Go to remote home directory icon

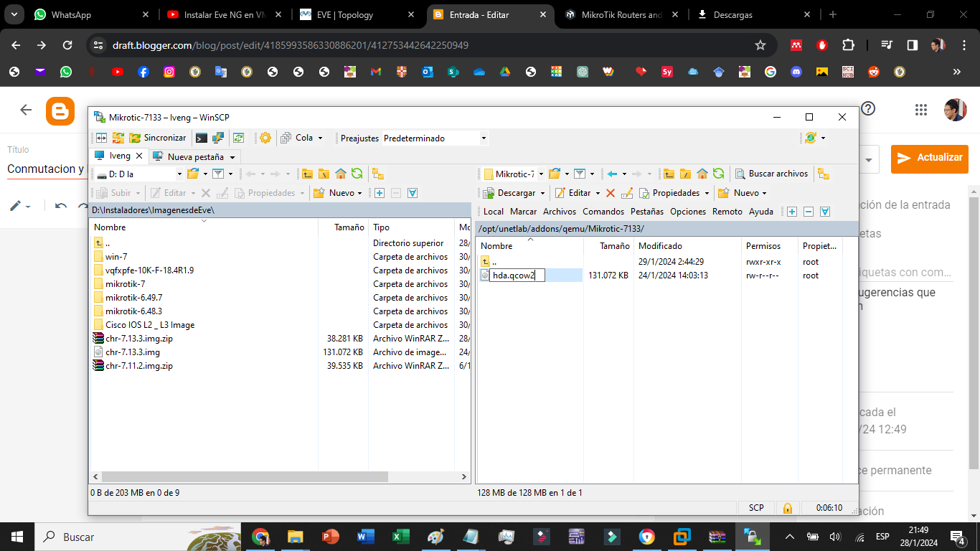pyautogui.click(x=702, y=174)
